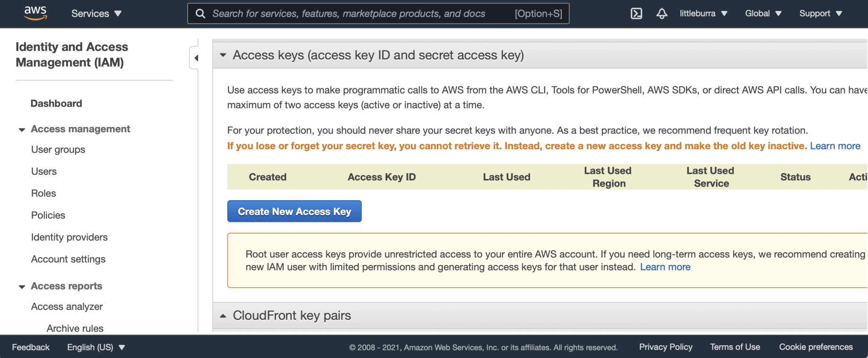Open the Support dropdown menu
Viewport: 868px width, 358px height.
pos(820,14)
